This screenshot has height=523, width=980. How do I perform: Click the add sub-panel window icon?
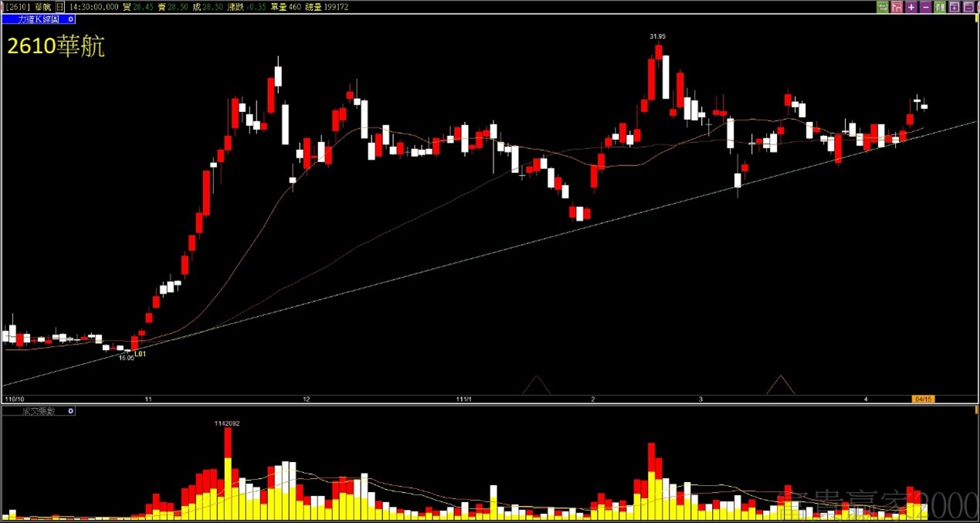click(955, 7)
